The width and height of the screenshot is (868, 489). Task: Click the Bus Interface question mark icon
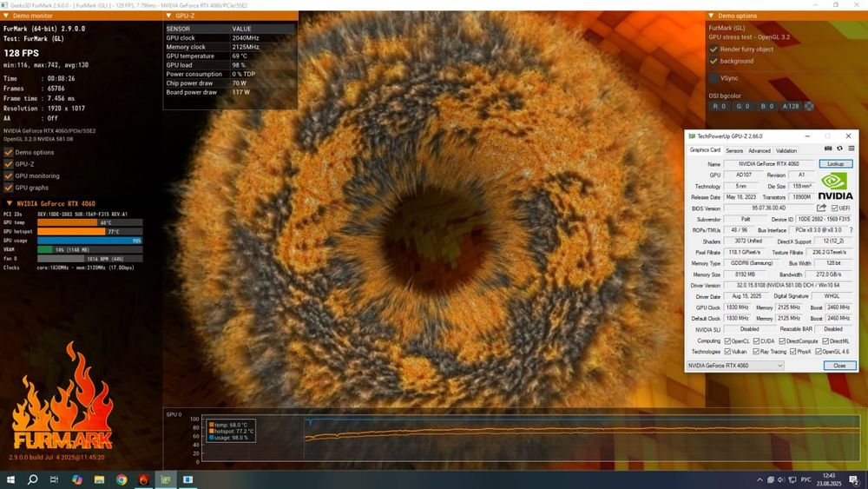coord(852,230)
